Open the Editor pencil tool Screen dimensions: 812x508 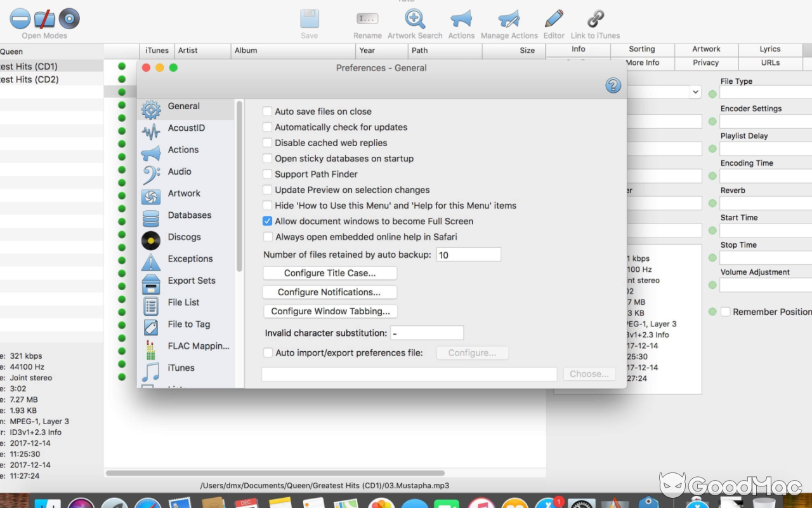point(553,21)
